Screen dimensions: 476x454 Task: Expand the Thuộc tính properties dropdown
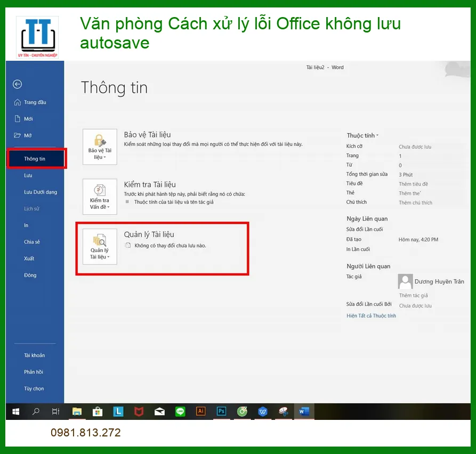(362, 136)
